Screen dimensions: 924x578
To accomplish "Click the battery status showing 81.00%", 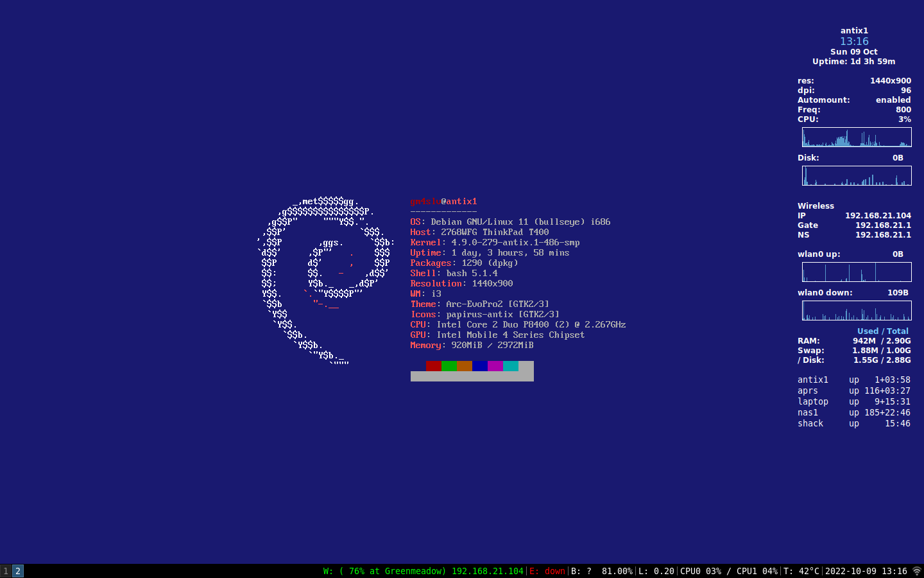I will tap(603, 570).
